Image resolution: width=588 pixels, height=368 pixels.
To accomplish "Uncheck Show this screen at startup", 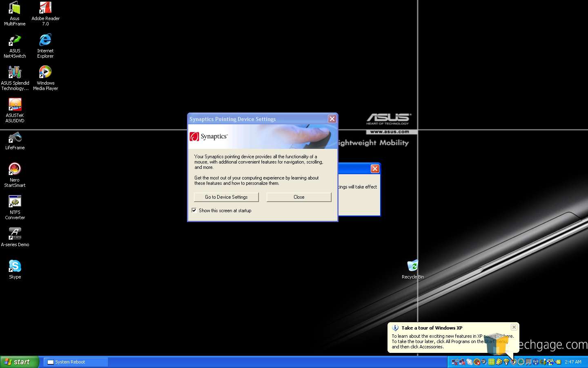I will coord(194,210).
